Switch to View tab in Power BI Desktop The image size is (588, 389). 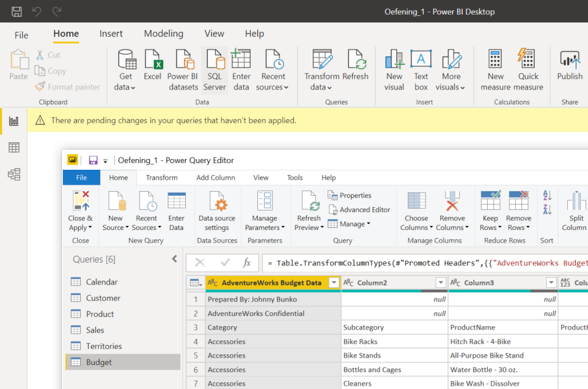214,34
